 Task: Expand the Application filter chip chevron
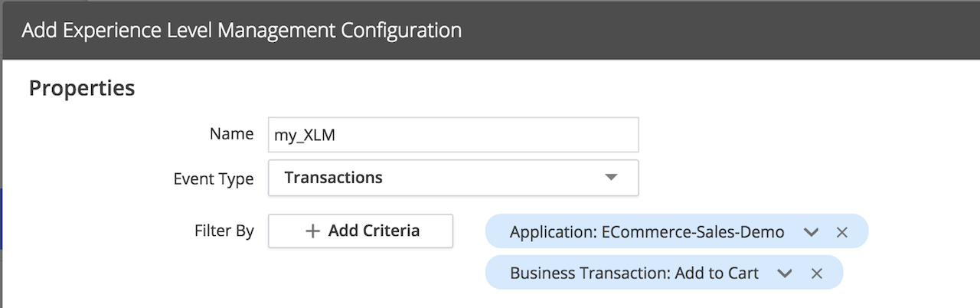coord(812,232)
